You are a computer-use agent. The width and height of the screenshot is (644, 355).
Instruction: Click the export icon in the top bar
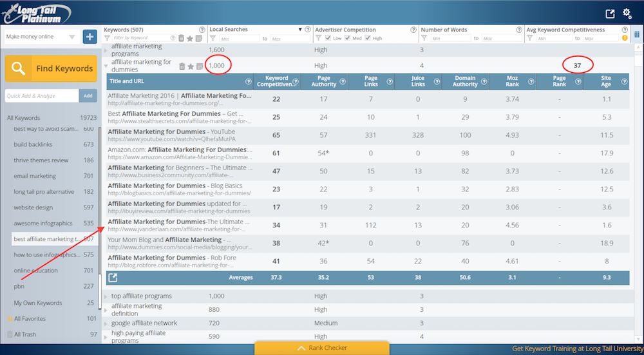(610, 14)
